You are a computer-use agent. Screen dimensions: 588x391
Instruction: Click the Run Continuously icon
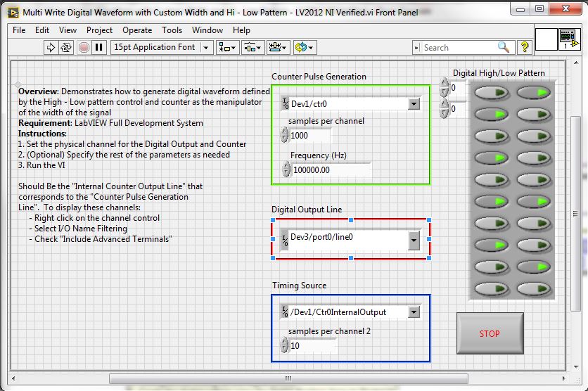67,47
